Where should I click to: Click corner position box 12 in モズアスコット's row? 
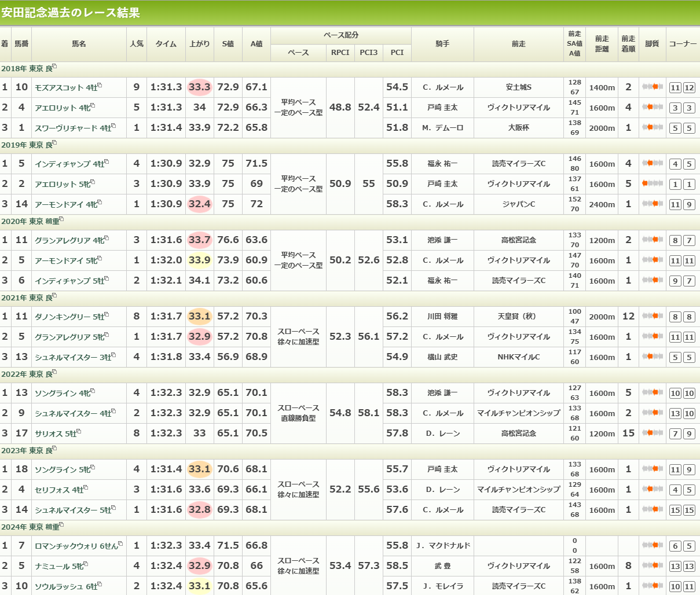pos(688,88)
